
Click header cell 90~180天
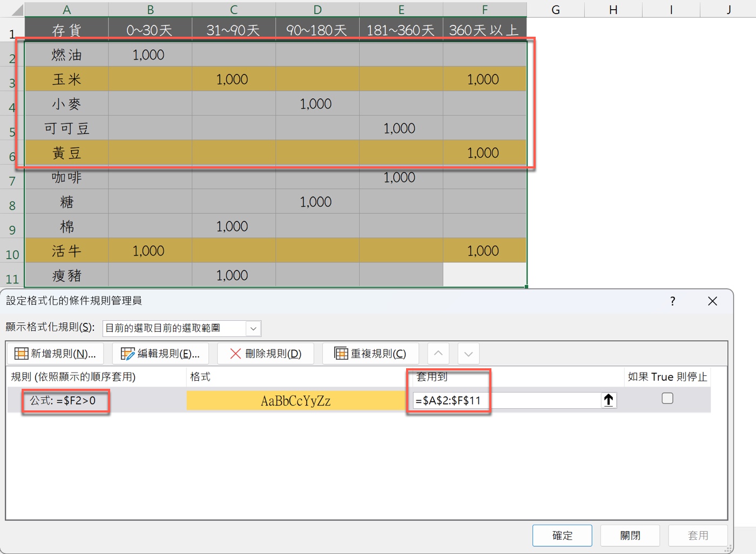tap(318, 30)
